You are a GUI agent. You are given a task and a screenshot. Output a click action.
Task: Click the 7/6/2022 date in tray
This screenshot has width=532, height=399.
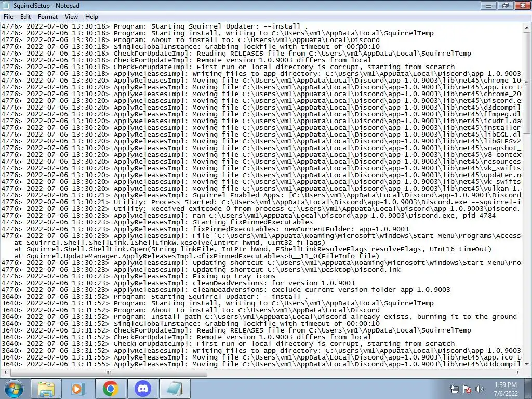[506, 394]
